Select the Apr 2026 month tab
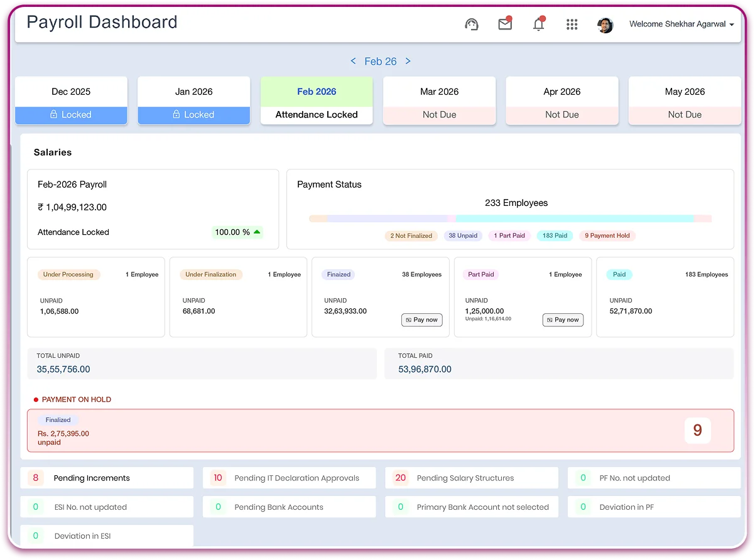This screenshot has width=755, height=560. coord(562,100)
